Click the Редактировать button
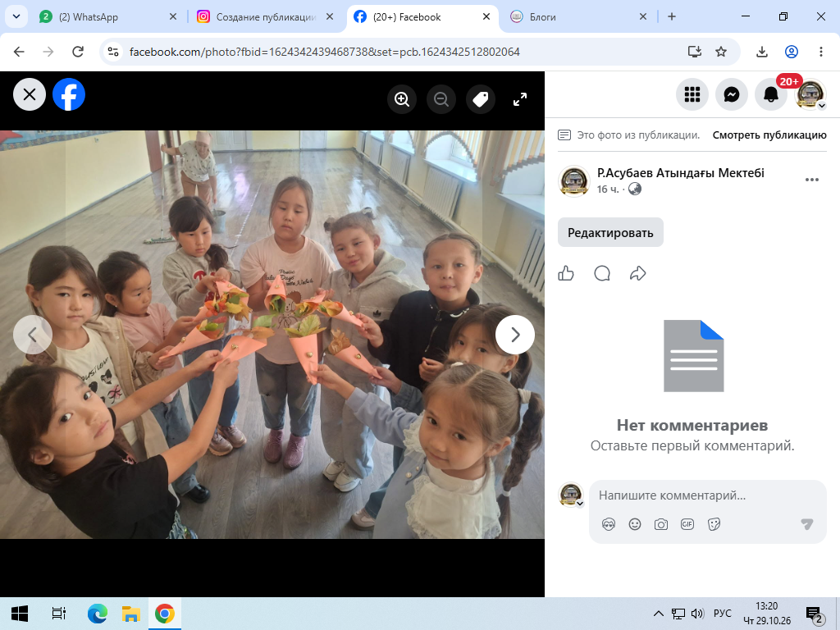 click(610, 232)
